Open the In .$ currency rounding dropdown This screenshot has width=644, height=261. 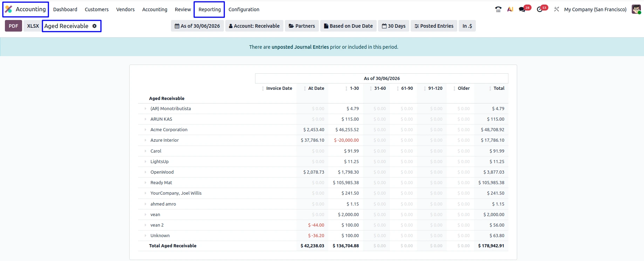pos(467,26)
